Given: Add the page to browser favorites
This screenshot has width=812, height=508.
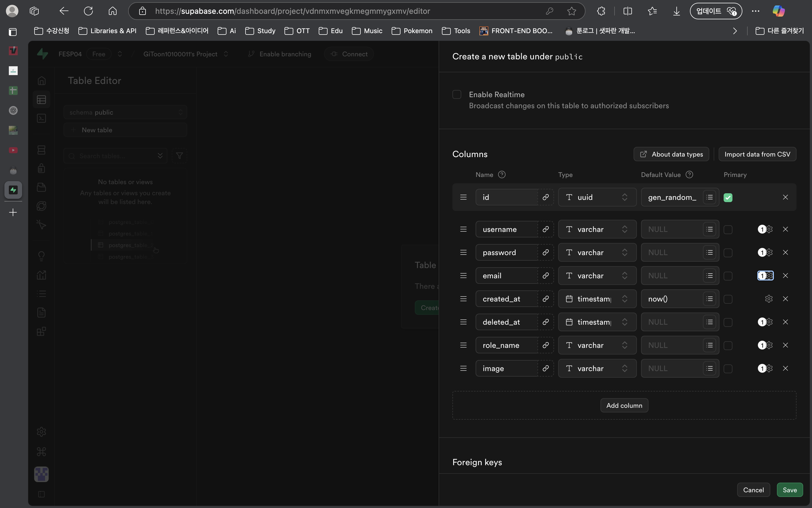Looking at the screenshot, I should point(572,11).
